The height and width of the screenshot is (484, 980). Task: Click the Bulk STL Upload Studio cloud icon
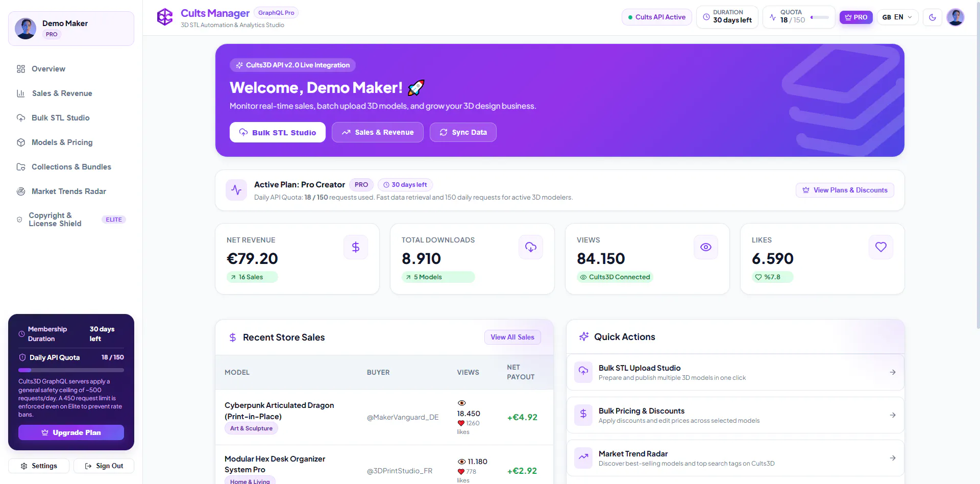pyautogui.click(x=583, y=372)
